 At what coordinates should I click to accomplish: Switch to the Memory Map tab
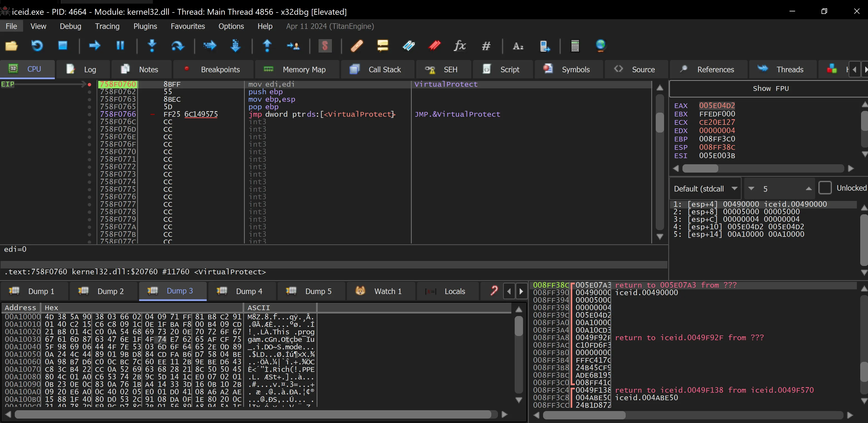coord(297,70)
